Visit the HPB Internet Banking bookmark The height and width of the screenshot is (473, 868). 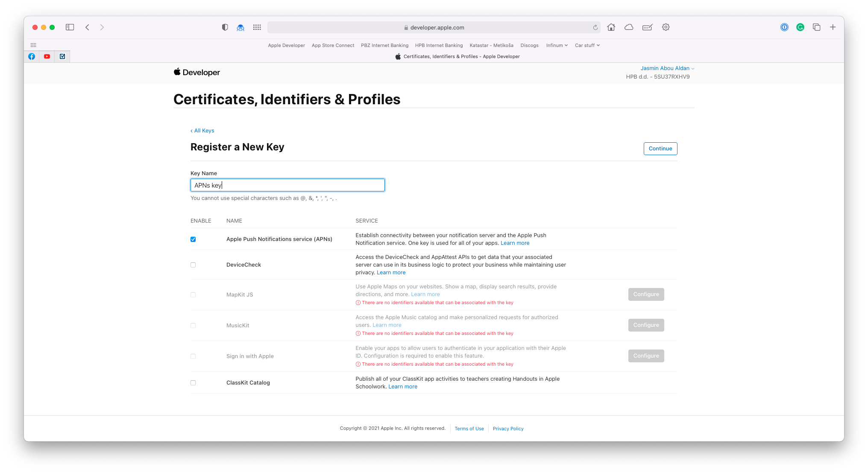click(x=439, y=45)
